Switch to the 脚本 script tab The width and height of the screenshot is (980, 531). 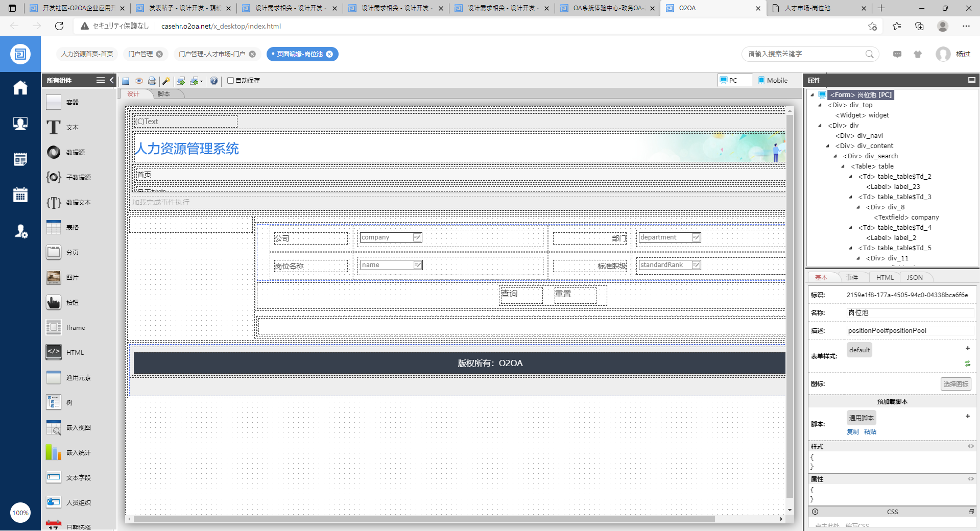click(x=164, y=94)
